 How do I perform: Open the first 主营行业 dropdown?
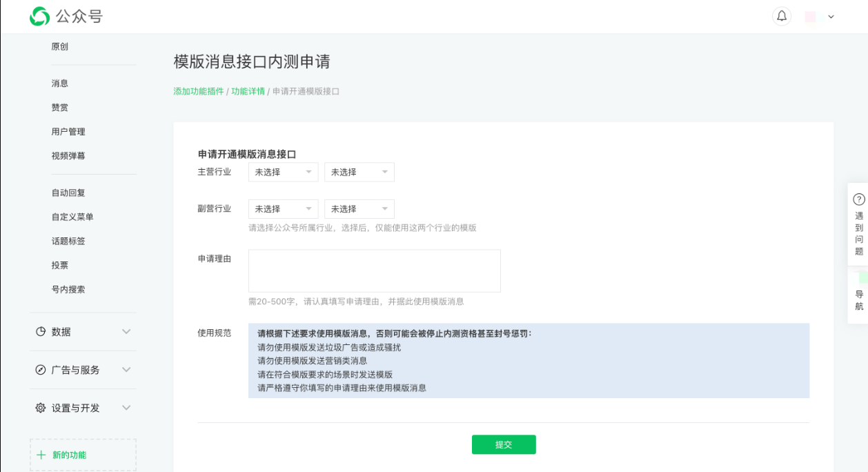pyautogui.click(x=284, y=173)
